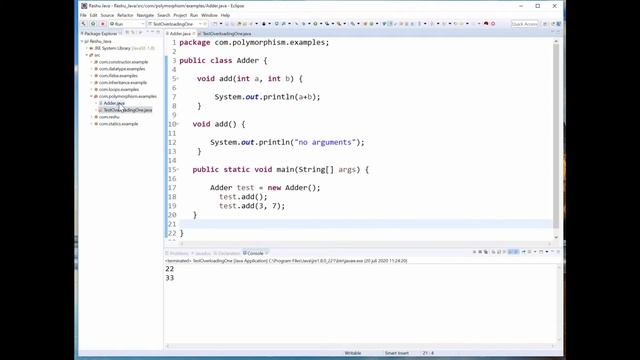The image size is (640, 360).
Task: Switch to the Problems view tab
Action: point(177,253)
